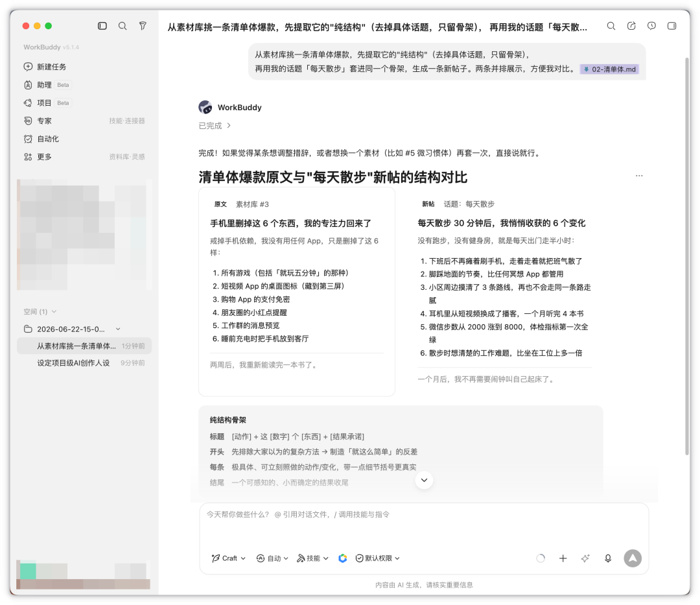The height and width of the screenshot is (605, 700).
Task: Click the blurred thumbnail in sidebar
Action: pyautogui.click(x=84, y=234)
